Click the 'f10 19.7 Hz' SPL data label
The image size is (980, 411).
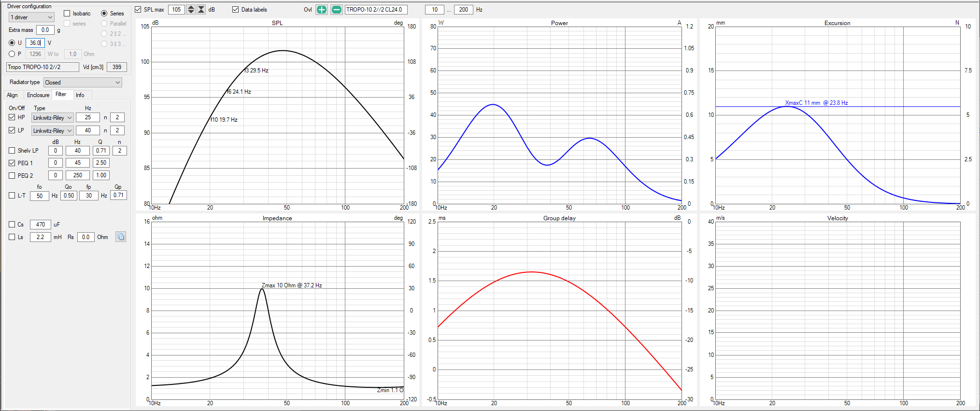[224, 120]
